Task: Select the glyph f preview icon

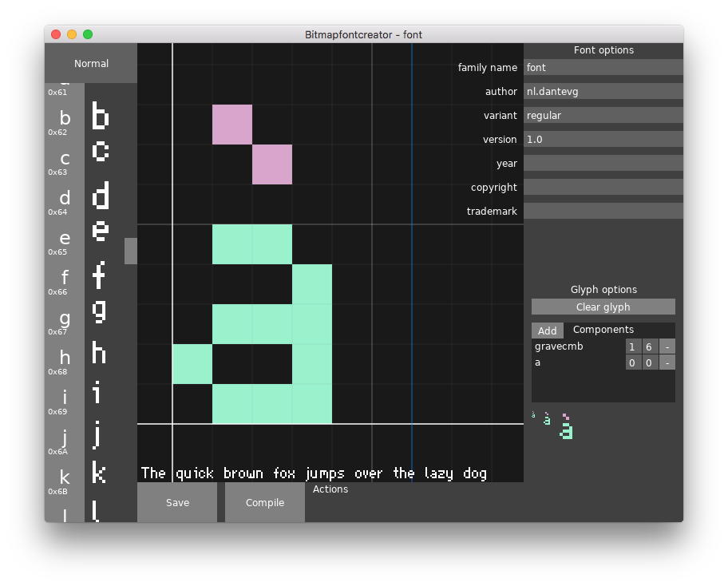Action: tap(99, 275)
